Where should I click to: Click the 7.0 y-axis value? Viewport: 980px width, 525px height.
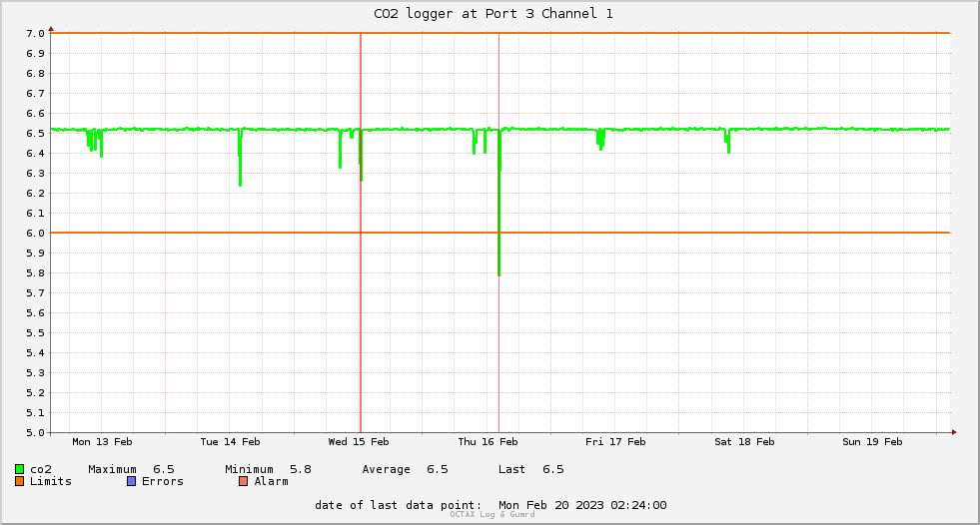click(35, 33)
